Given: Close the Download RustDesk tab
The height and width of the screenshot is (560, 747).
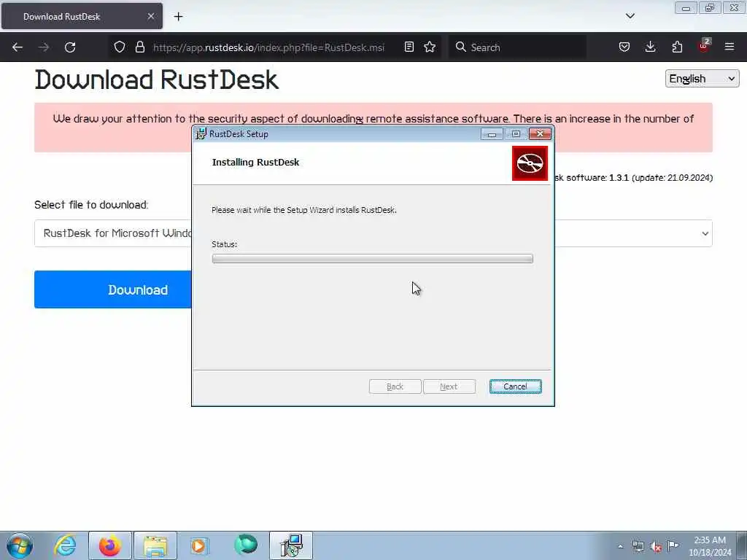Looking at the screenshot, I should pos(150,16).
